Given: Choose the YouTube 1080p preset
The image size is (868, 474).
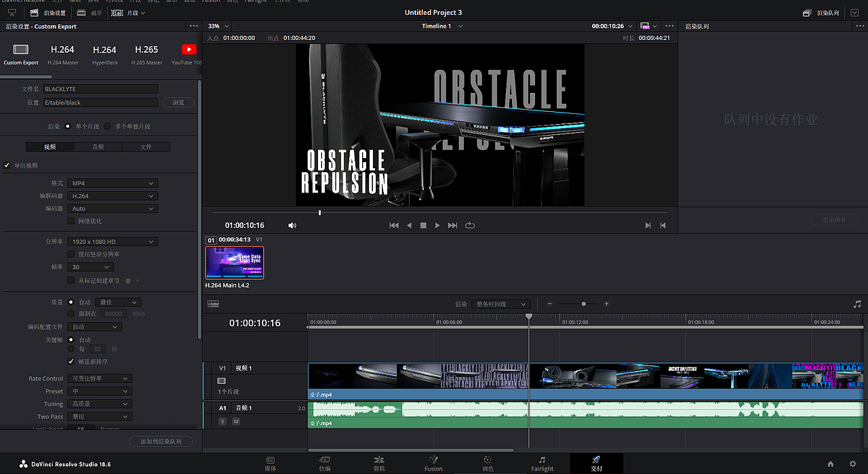Looking at the screenshot, I should coord(188,54).
